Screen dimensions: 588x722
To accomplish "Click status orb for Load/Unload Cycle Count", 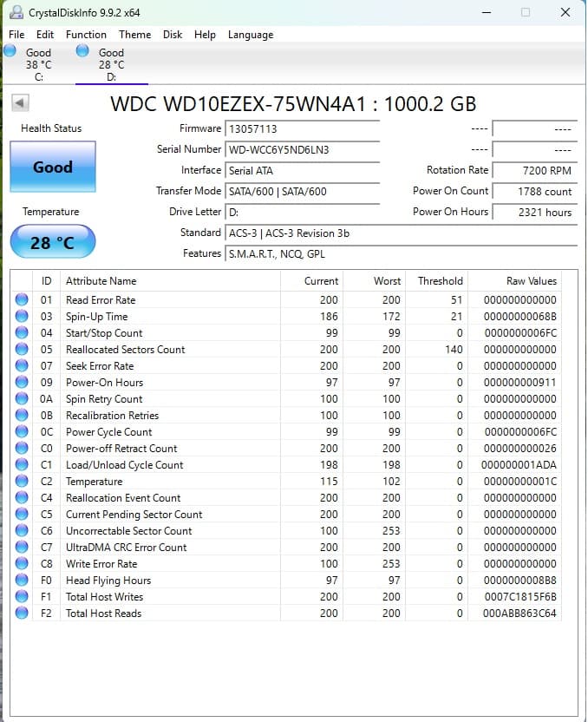I will tap(22, 464).
